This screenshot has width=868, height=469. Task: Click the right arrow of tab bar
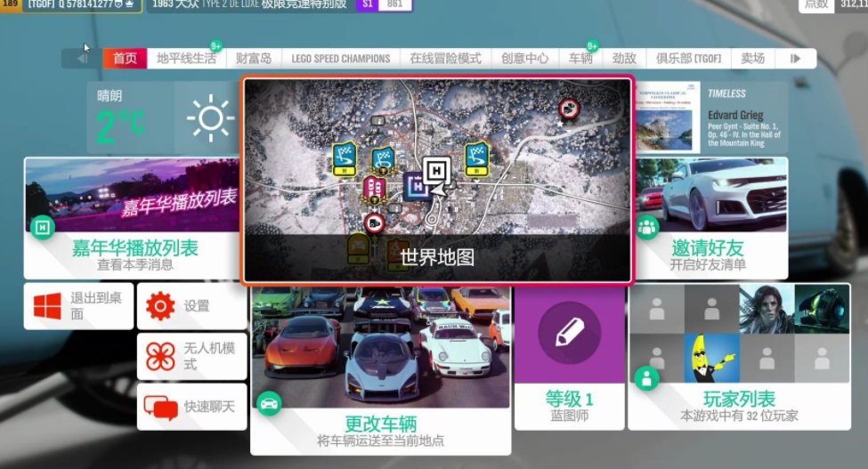pyautogui.click(x=796, y=59)
